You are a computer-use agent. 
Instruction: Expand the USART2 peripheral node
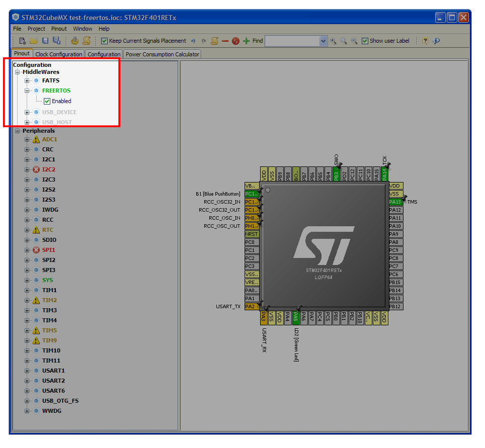point(27,381)
